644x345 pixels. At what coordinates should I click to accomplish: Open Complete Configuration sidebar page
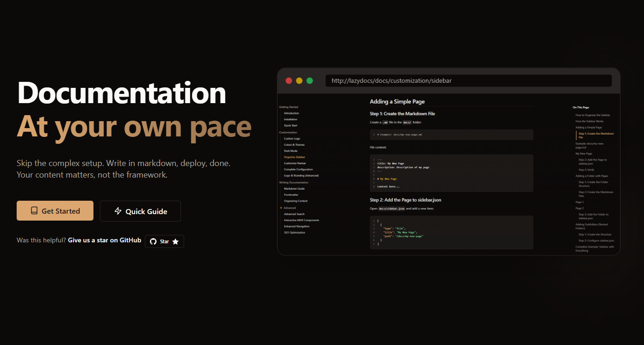pos(298,169)
